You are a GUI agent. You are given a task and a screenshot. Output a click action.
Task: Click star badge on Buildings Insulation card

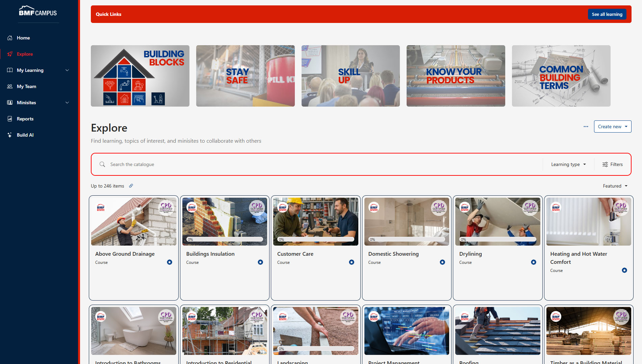click(x=260, y=262)
